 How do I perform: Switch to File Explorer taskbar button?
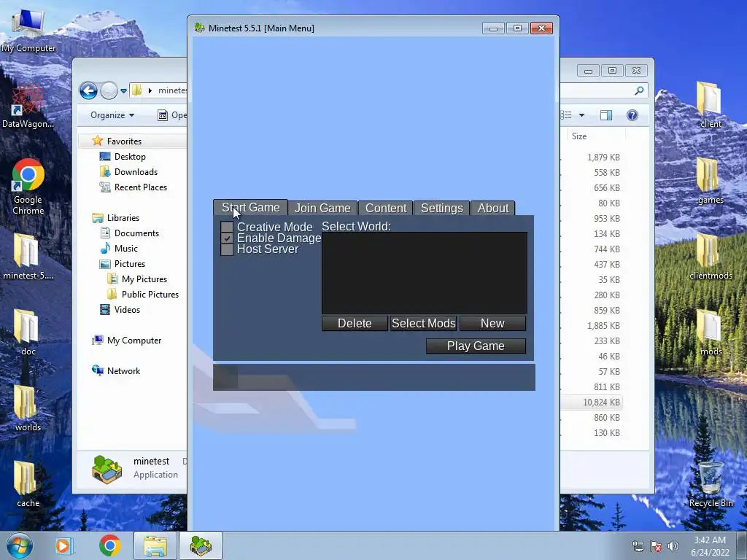click(x=155, y=545)
